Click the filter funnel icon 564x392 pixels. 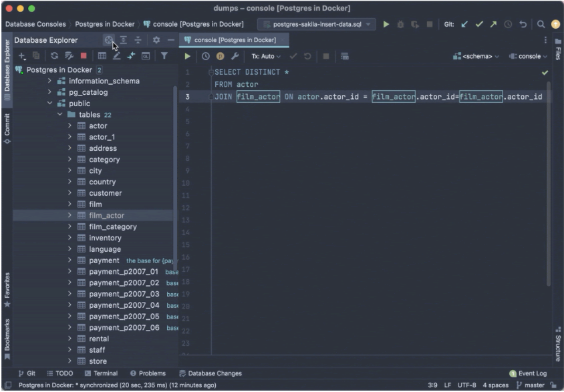pos(164,56)
